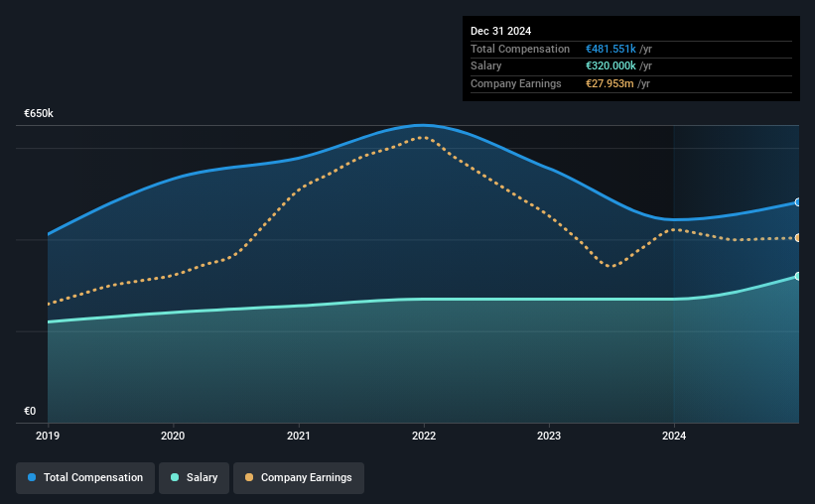The width and height of the screenshot is (815, 504).
Task: Click the €481.551k total compensation value
Action: point(611,49)
